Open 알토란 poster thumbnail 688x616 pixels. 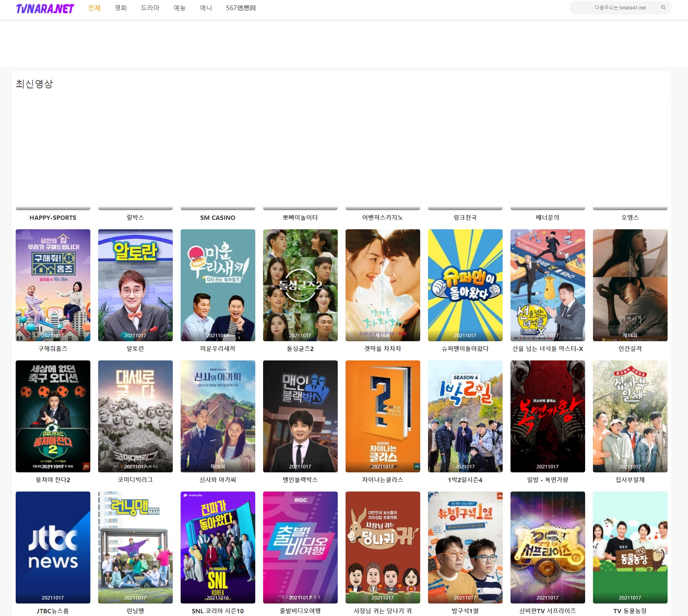(135, 285)
